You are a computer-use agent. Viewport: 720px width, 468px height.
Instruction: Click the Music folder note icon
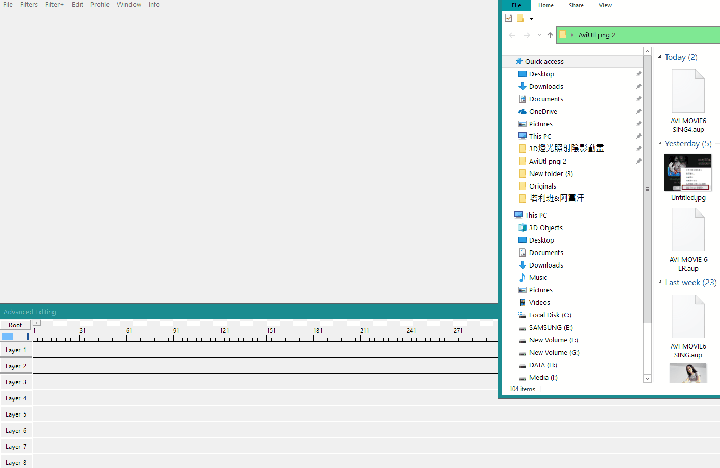coord(522,277)
